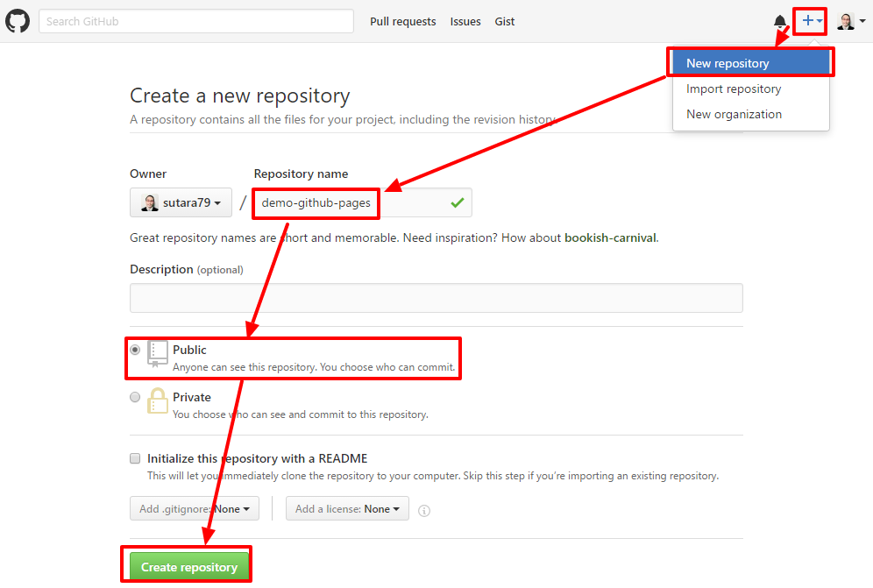The image size is (873, 588).
Task: Choose New repository from the menu
Action: [750, 63]
